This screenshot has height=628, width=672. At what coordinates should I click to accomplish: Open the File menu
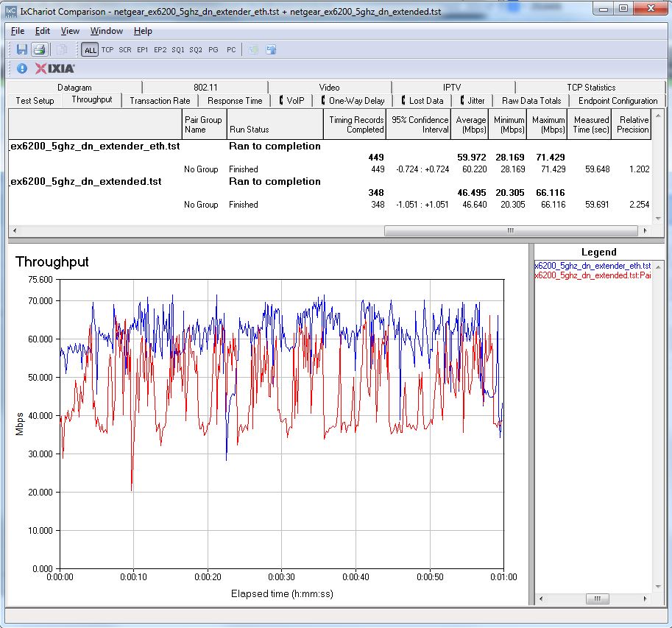[x=18, y=31]
